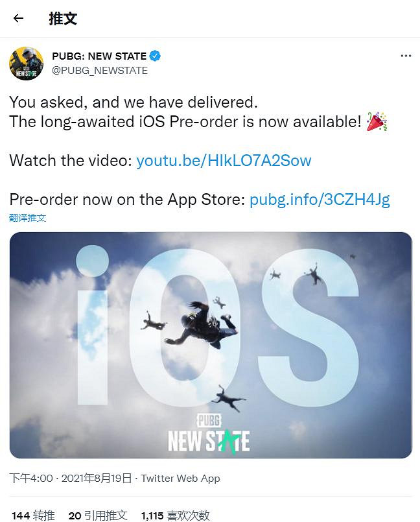Click the 推文 page header title

[x=63, y=18]
